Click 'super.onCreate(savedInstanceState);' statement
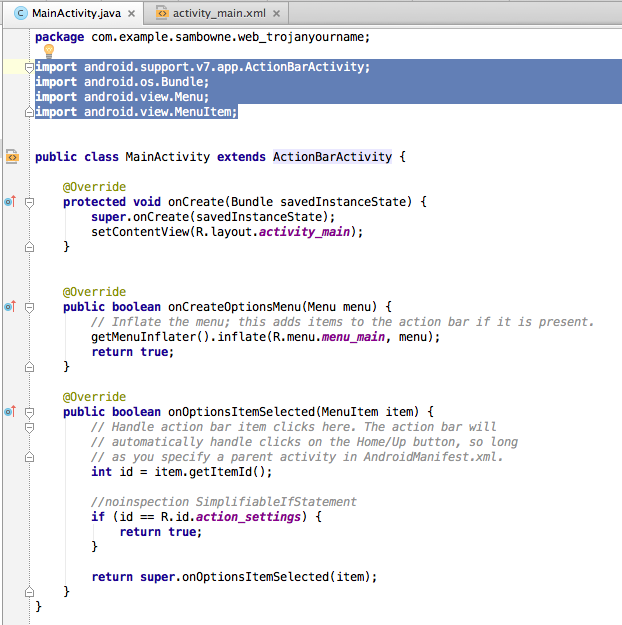The width and height of the screenshot is (622, 625). pos(213,217)
